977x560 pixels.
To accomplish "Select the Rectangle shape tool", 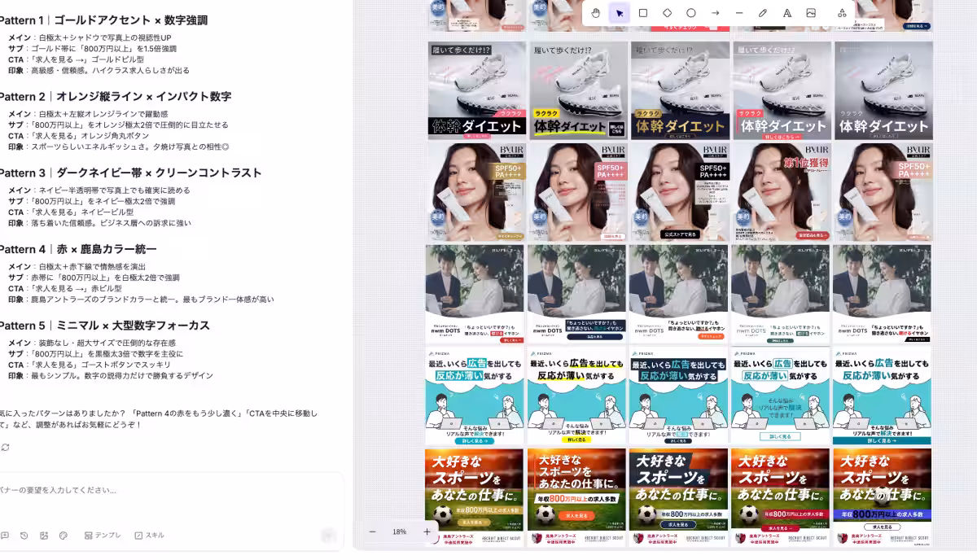I will click(x=643, y=13).
